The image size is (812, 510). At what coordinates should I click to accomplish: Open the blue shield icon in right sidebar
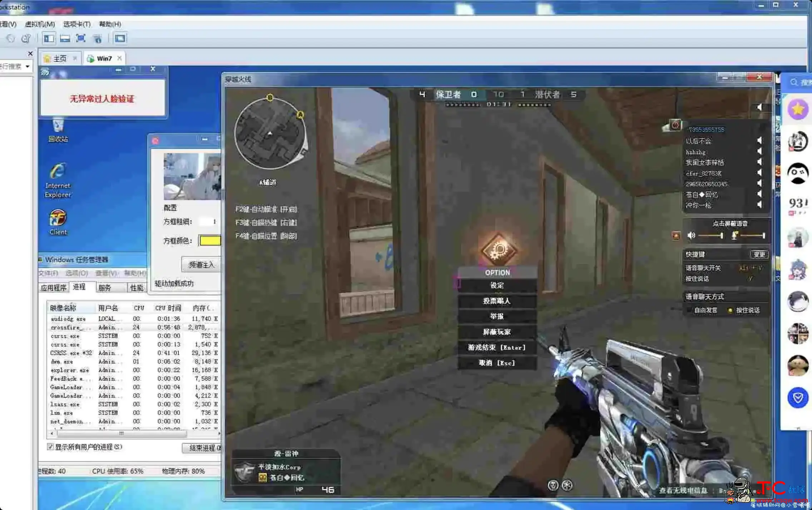point(798,397)
